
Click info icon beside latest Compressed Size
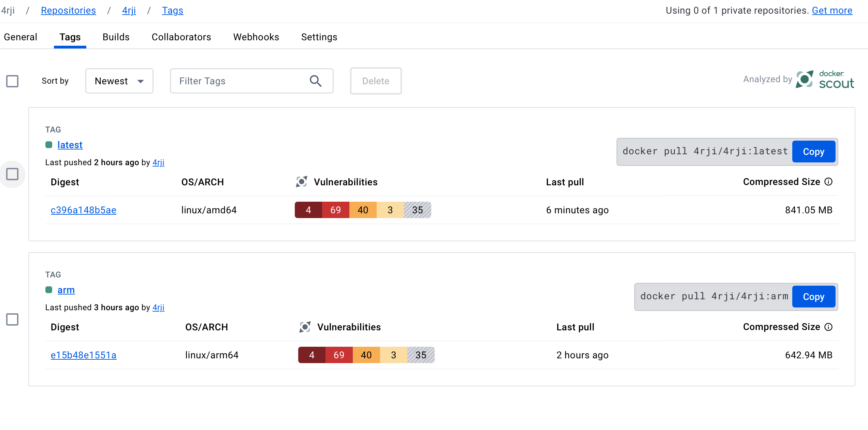click(828, 182)
